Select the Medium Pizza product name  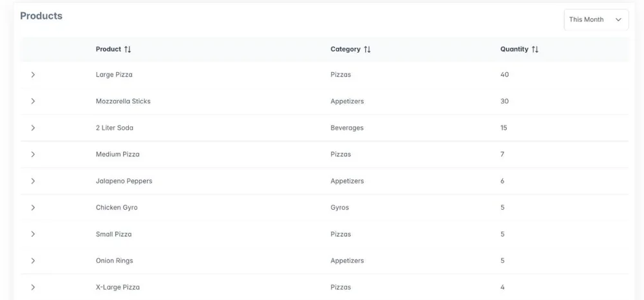pyautogui.click(x=117, y=155)
